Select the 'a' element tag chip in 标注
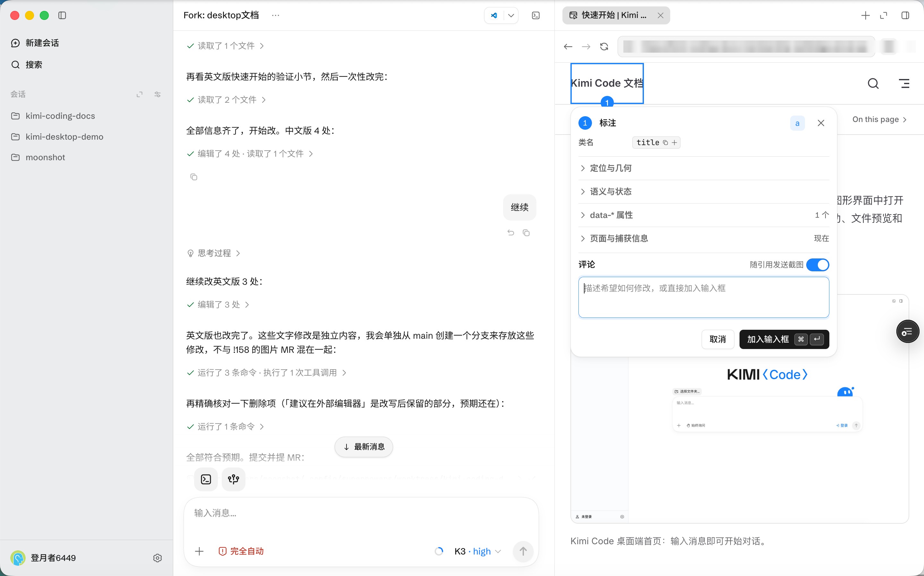924x576 pixels. (x=797, y=123)
